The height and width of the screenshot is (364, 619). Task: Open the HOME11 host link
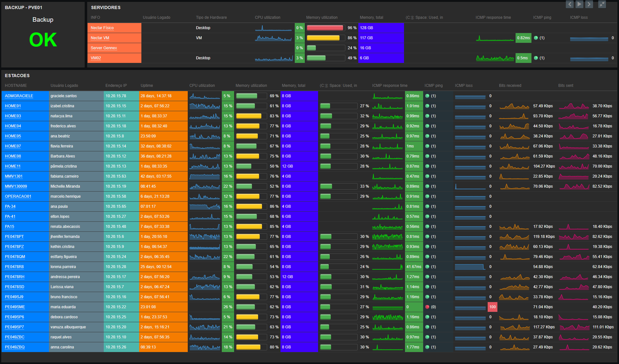pos(13,166)
